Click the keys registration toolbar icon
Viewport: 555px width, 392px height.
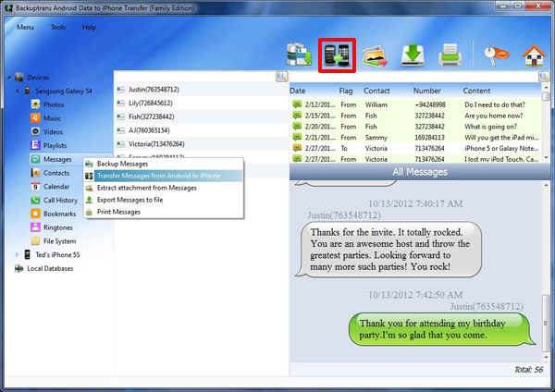[x=496, y=55]
